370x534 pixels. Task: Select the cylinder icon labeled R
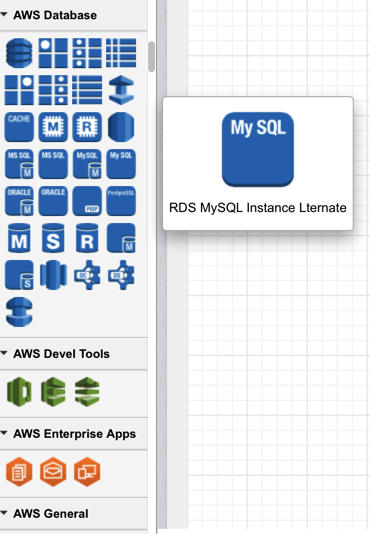[x=87, y=238]
